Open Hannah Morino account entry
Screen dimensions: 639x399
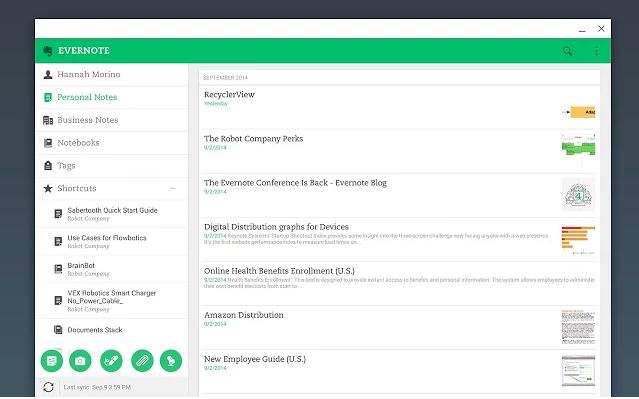tap(112, 74)
